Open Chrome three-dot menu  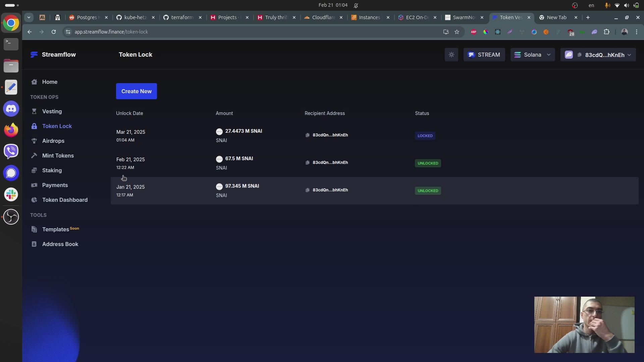click(637, 32)
